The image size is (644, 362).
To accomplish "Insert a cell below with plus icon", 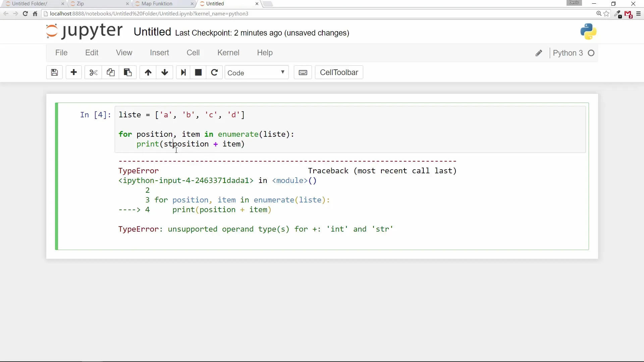I will tap(74, 72).
